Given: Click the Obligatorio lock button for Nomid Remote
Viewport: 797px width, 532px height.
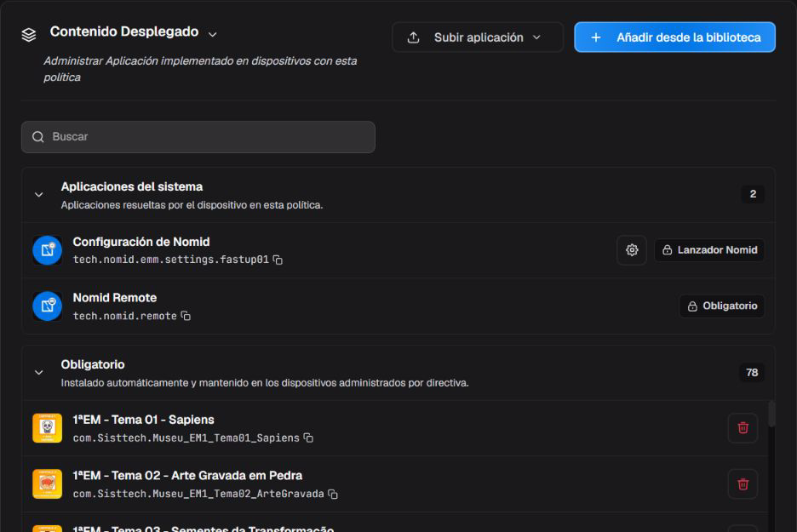Looking at the screenshot, I should click(722, 306).
